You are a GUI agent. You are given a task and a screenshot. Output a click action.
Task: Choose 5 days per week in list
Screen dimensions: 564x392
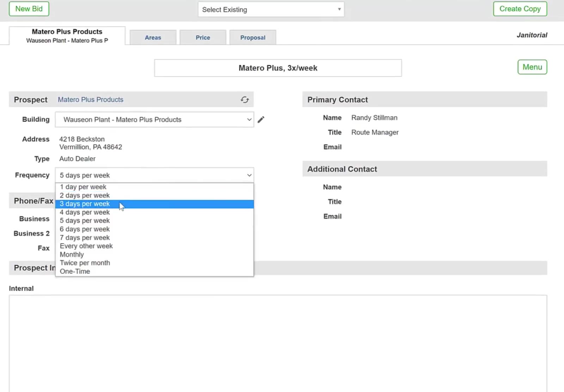154,221
